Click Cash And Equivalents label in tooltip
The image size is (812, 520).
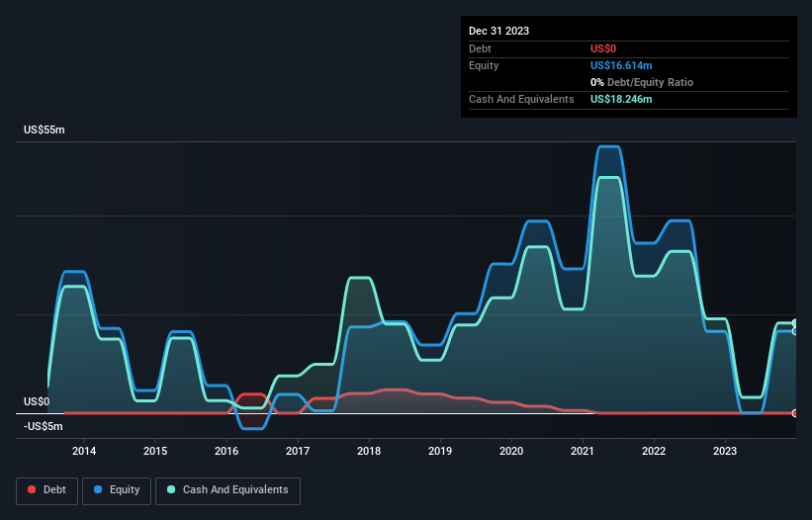pyautogui.click(x=521, y=99)
